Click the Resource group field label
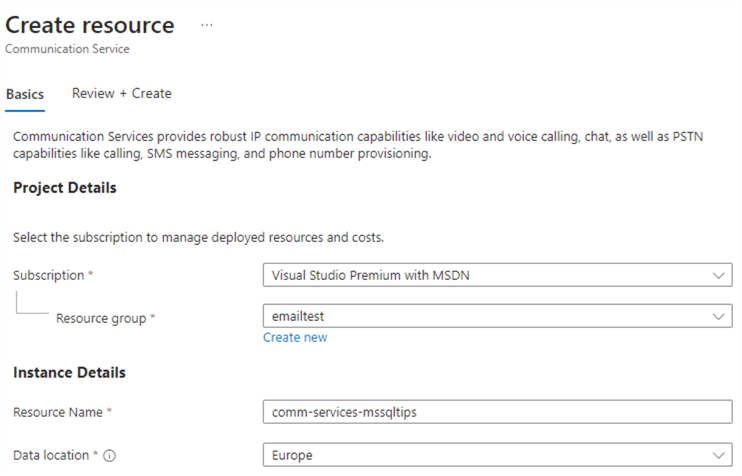Screen dimensions: 742x476 coord(104,318)
